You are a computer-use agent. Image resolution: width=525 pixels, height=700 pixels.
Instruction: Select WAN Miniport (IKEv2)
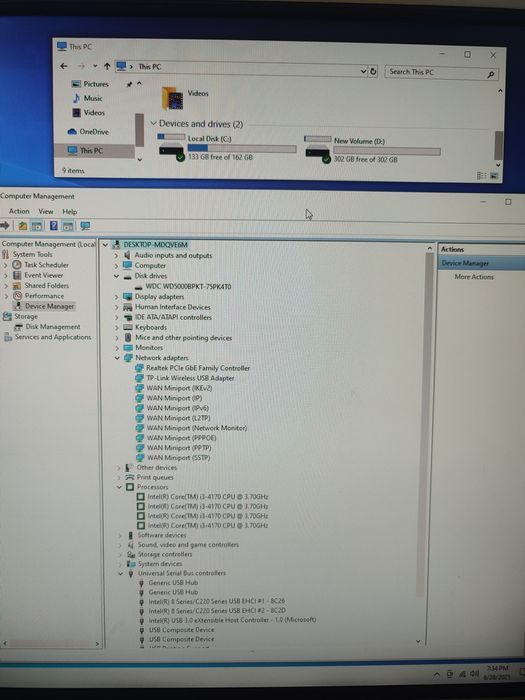click(179, 388)
